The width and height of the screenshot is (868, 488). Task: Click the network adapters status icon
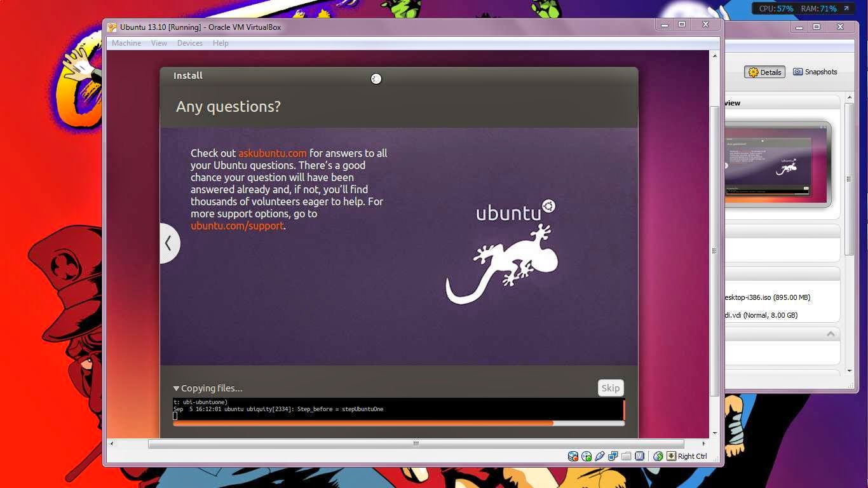tap(613, 456)
